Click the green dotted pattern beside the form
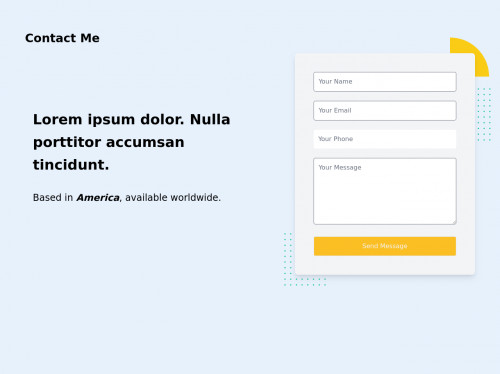Viewport: 500px width, 374px height. point(484,114)
